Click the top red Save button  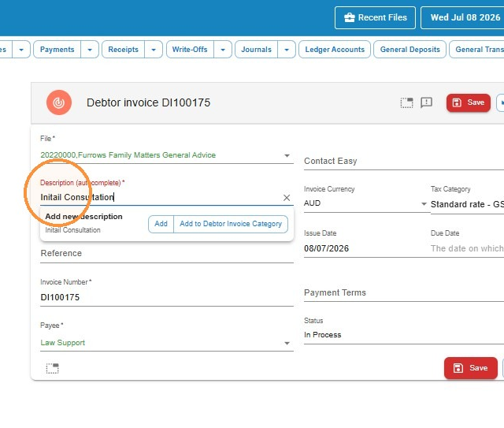(469, 102)
